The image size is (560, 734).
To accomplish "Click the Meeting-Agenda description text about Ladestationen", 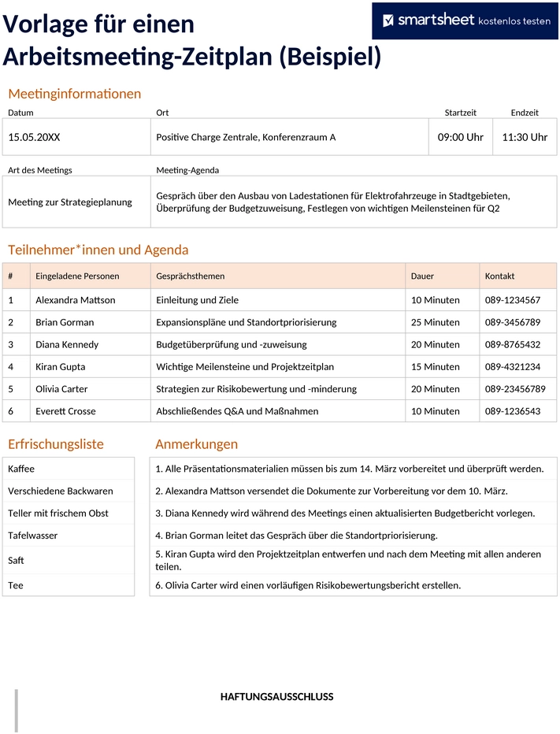I will point(333,202).
